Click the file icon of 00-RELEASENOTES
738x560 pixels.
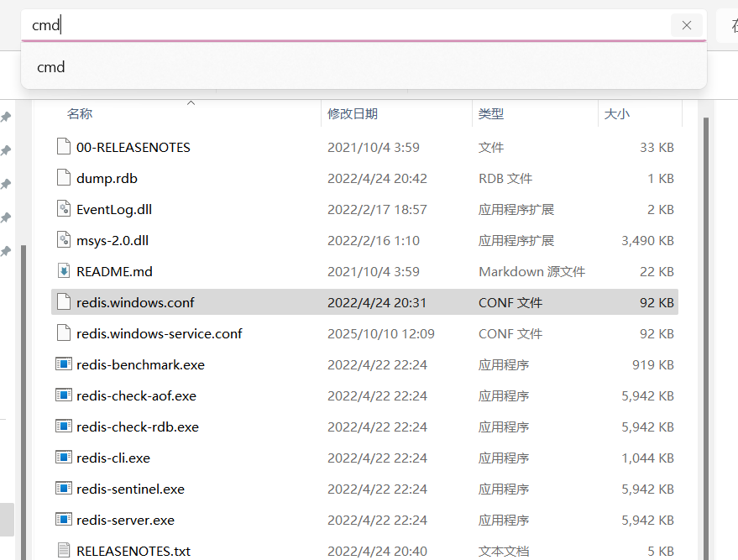[x=64, y=147]
